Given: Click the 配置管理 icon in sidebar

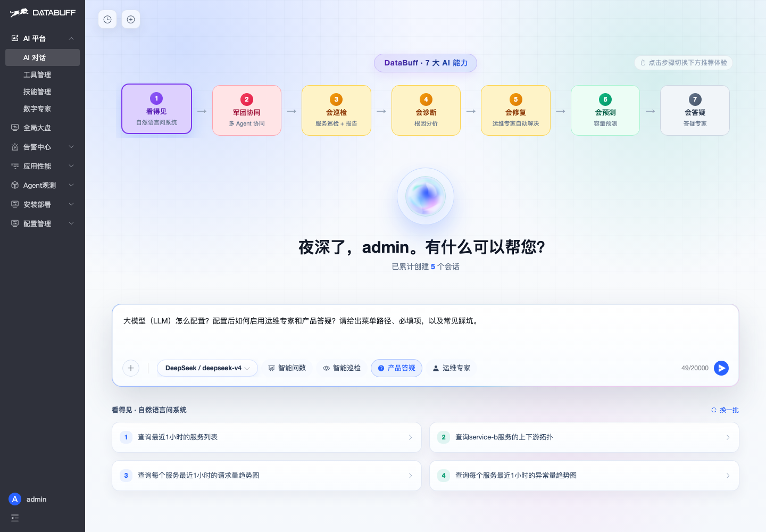Looking at the screenshot, I should [x=15, y=223].
